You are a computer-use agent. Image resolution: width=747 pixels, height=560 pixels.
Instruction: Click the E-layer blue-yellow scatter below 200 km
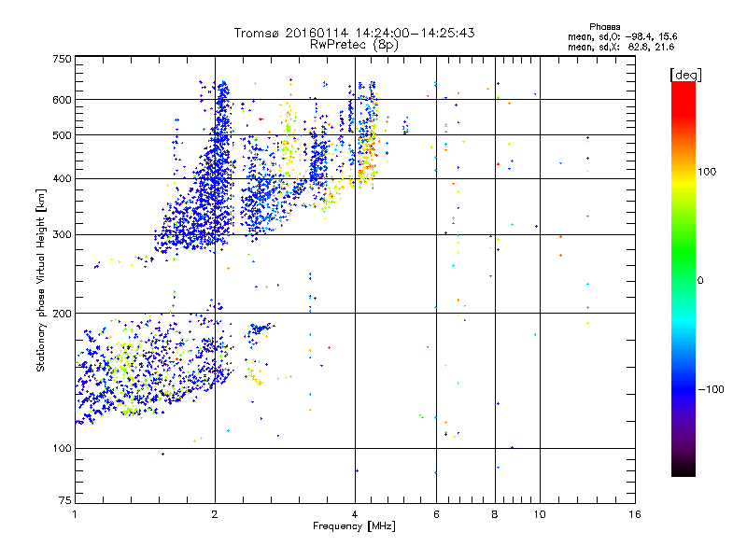click(x=152, y=367)
